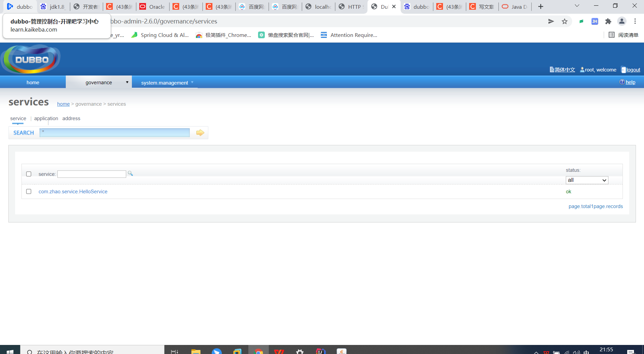644x354 pixels.
Task: Click the yellow search arrow button
Action: [x=200, y=133]
